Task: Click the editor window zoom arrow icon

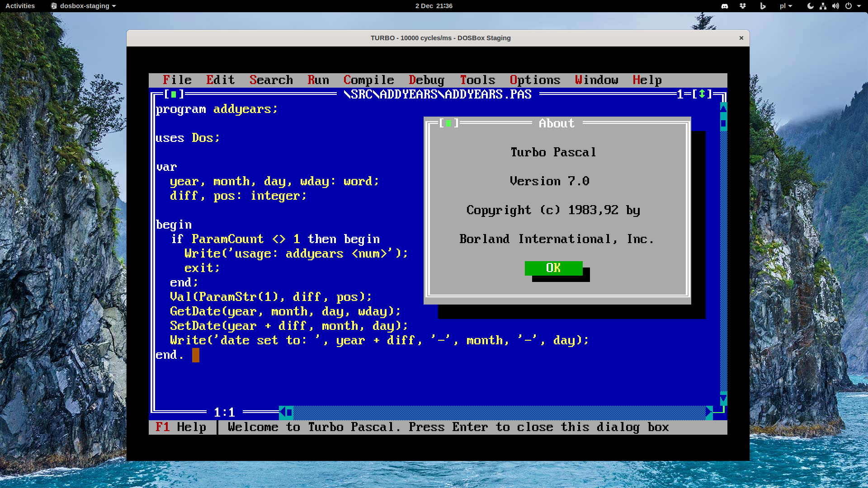Action: [x=702, y=94]
